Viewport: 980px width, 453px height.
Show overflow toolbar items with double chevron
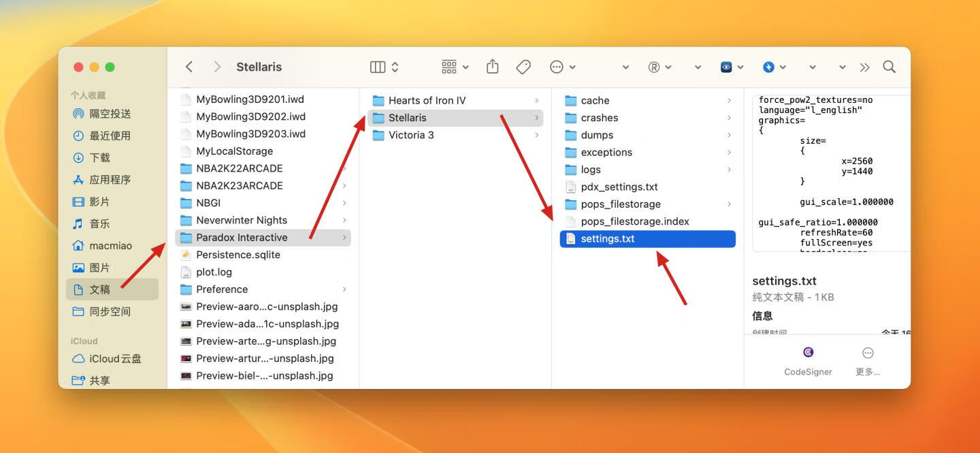point(864,67)
